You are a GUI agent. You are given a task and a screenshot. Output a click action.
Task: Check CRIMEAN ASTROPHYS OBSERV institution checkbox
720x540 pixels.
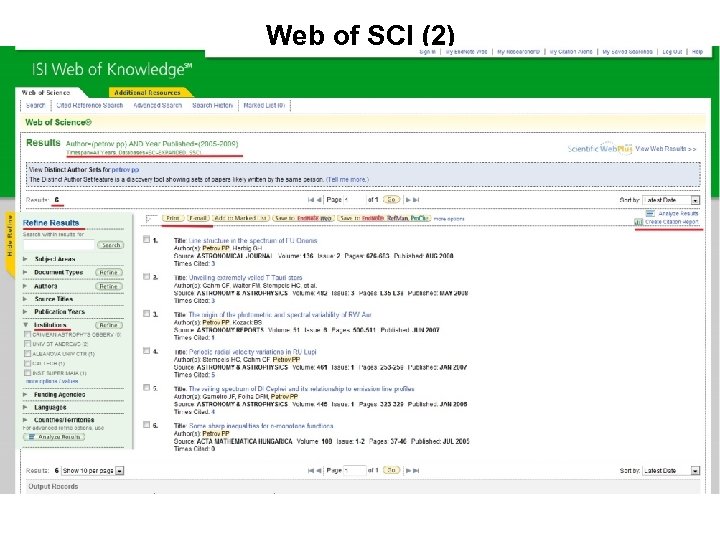(x=28, y=334)
